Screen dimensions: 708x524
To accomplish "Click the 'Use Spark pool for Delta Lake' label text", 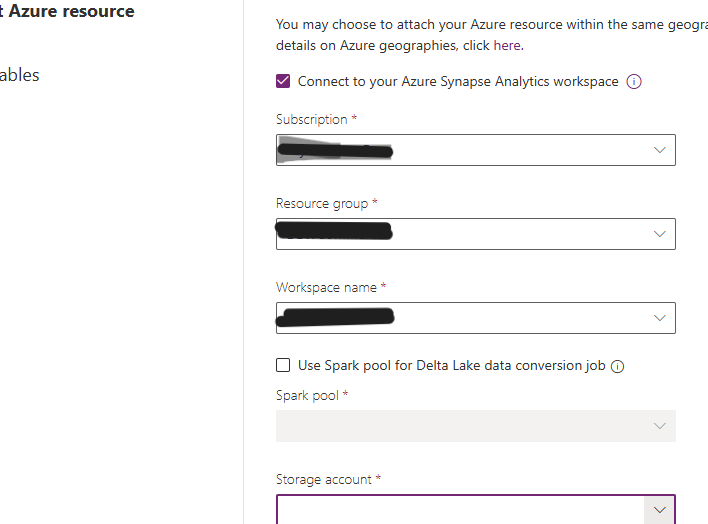I will tap(452, 365).
